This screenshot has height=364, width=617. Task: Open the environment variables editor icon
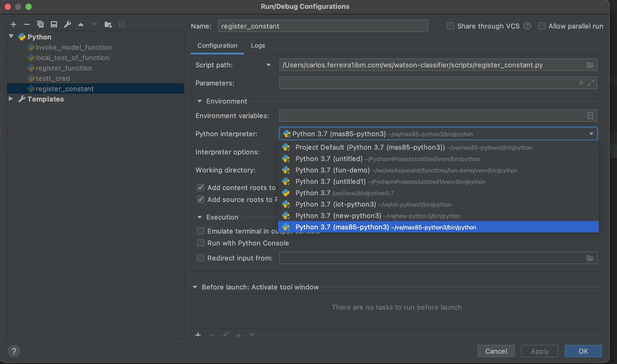[x=590, y=115]
